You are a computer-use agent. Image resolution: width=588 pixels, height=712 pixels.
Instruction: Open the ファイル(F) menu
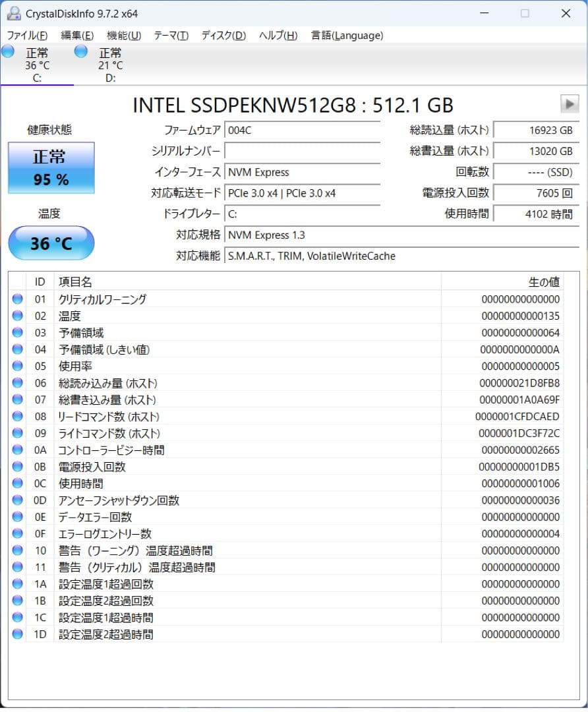(x=27, y=36)
